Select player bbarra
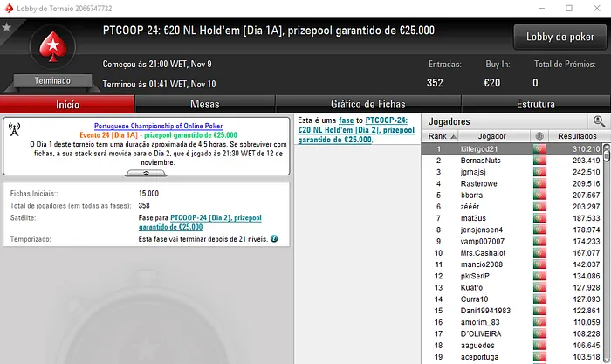 (x=471, y=196)
